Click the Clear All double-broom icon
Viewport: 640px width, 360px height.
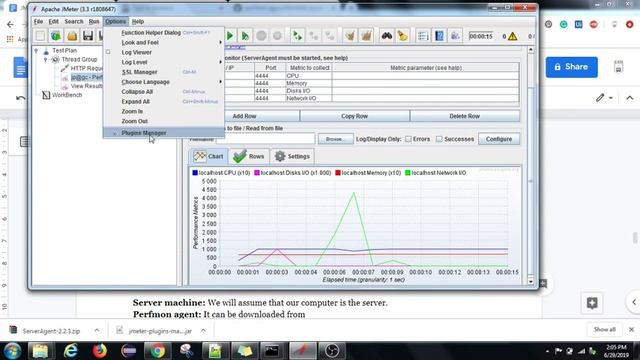point(366,36)
